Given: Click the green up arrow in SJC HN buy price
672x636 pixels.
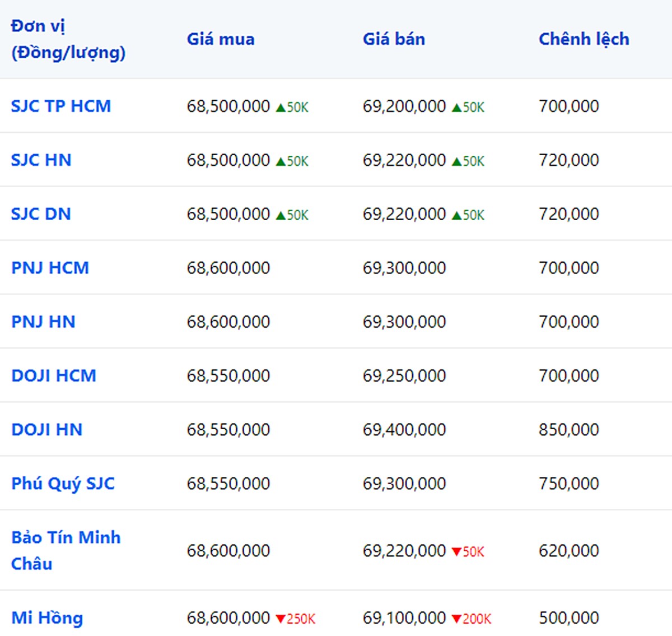Looking at the screenshot, I should [281, 161].
